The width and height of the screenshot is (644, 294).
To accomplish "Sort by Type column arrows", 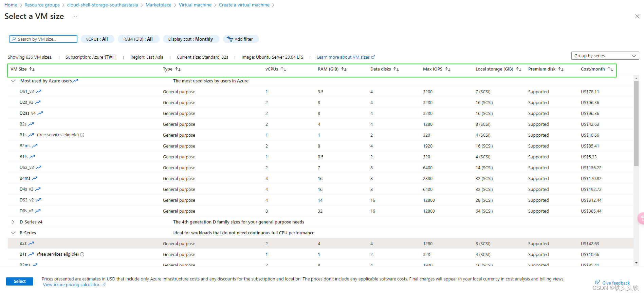I will tap(178, 69).
